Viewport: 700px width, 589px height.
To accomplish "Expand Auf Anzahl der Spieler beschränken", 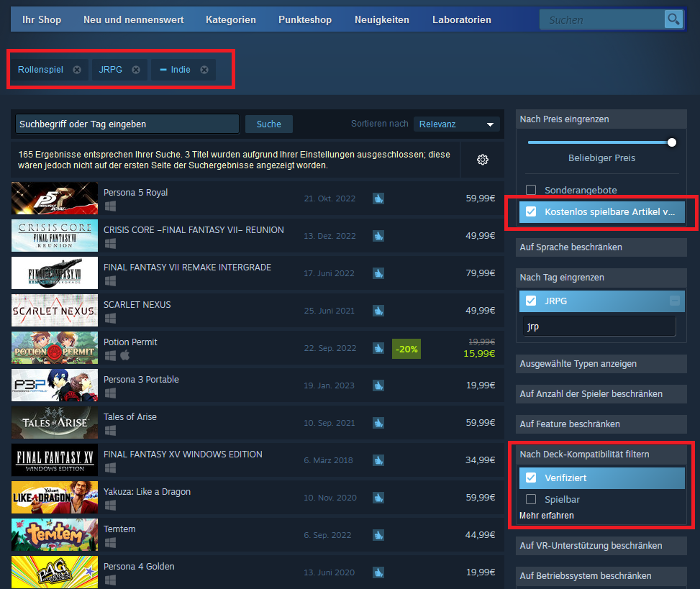I will click(x=601, y=394).
